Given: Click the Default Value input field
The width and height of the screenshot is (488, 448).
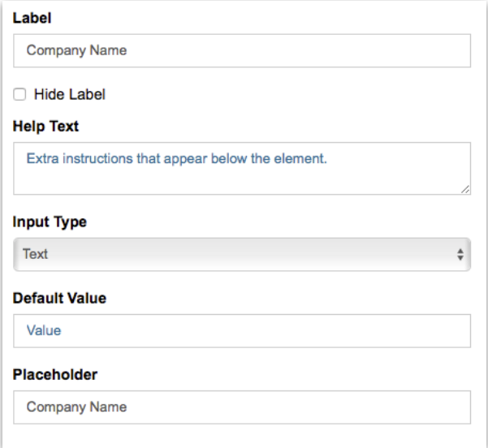Looking at the screenshot, I should (x=242, y=330).
